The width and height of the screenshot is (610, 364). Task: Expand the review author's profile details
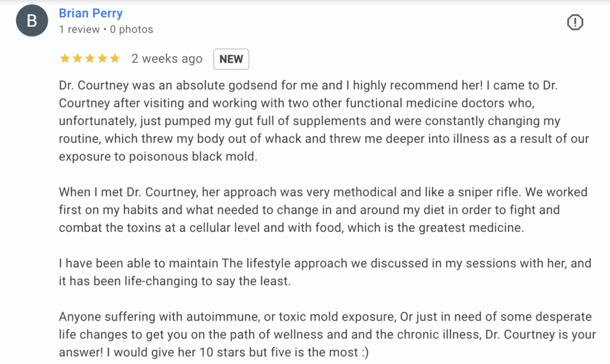(91, 13)
